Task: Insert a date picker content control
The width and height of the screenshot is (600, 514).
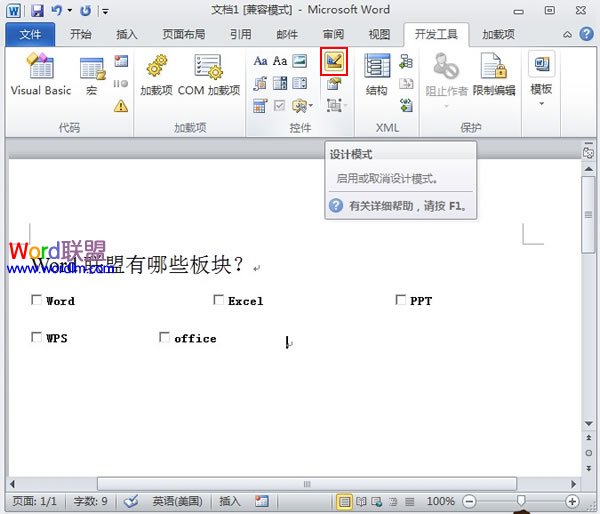Action: [260, 106]
